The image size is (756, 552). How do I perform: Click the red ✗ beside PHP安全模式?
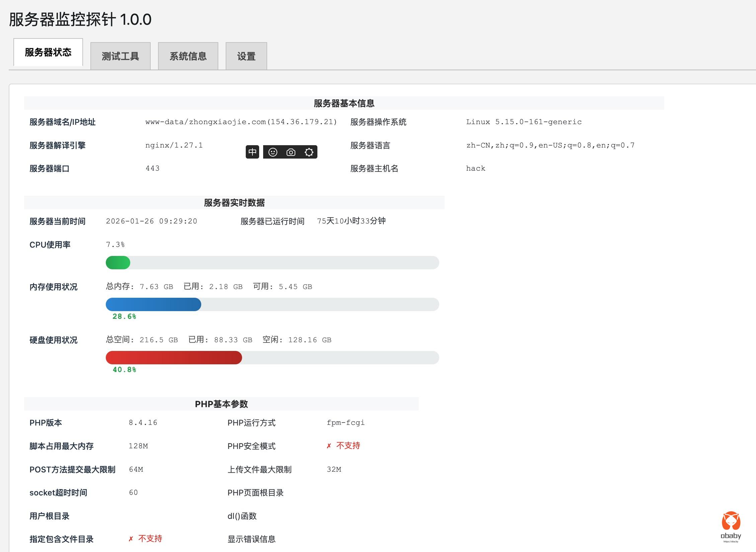(x=329, y=446)
